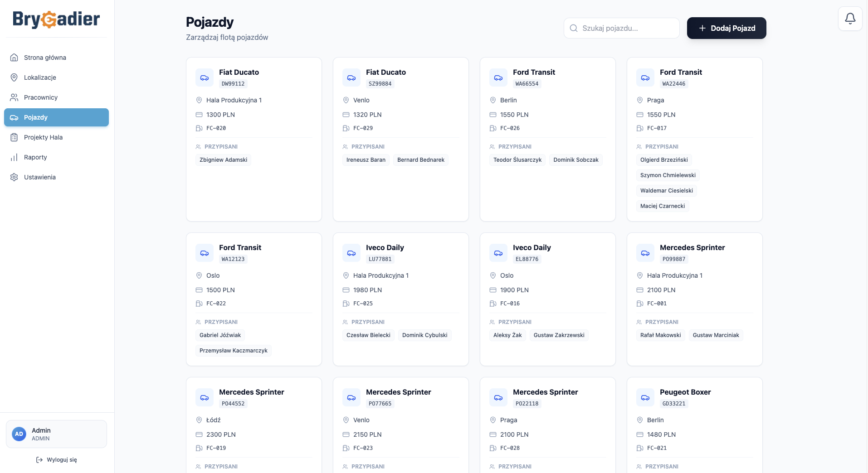Click location pin icon beside Hala Produkcyjna 1 on DW99112
The height and width of the screenshot is (473, 868).
tap(199, 100)
